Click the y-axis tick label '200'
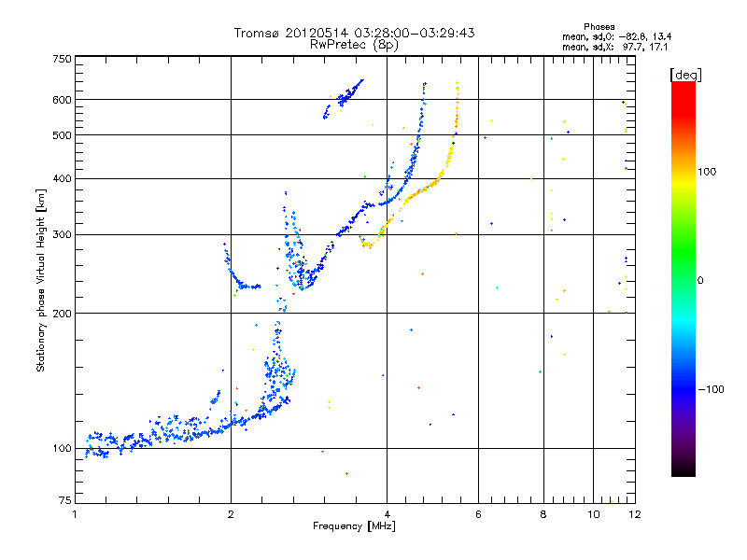Viewport: 747px width, 560px height. tap(62, 314)
